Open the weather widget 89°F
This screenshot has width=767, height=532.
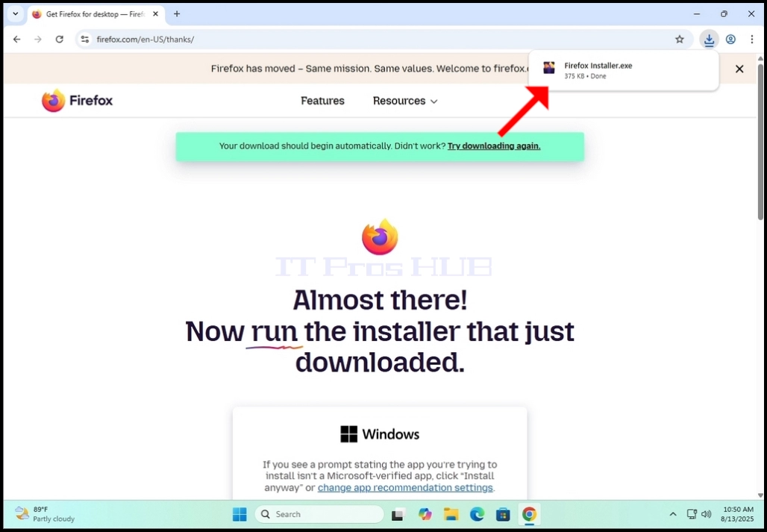[45, 514]
